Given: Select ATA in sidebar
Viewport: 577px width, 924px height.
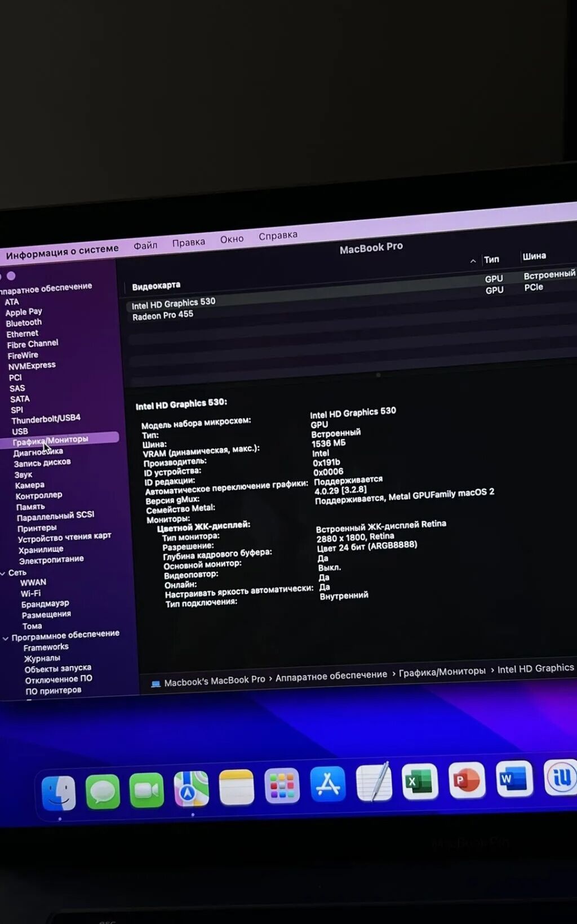Looking at the screenshot, I should pyautogui.click(x=12, y=302).
